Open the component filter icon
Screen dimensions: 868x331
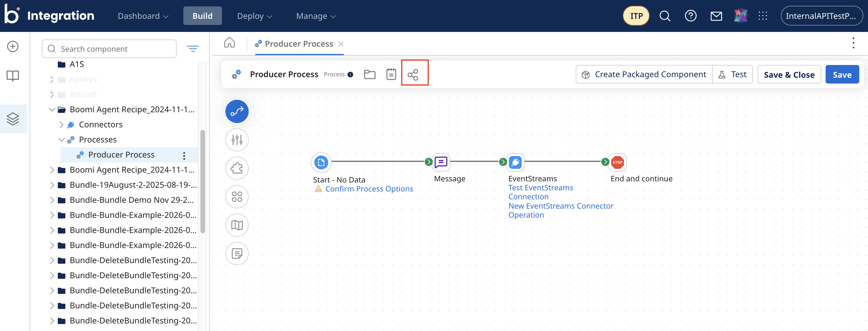[x=193, y=49]
